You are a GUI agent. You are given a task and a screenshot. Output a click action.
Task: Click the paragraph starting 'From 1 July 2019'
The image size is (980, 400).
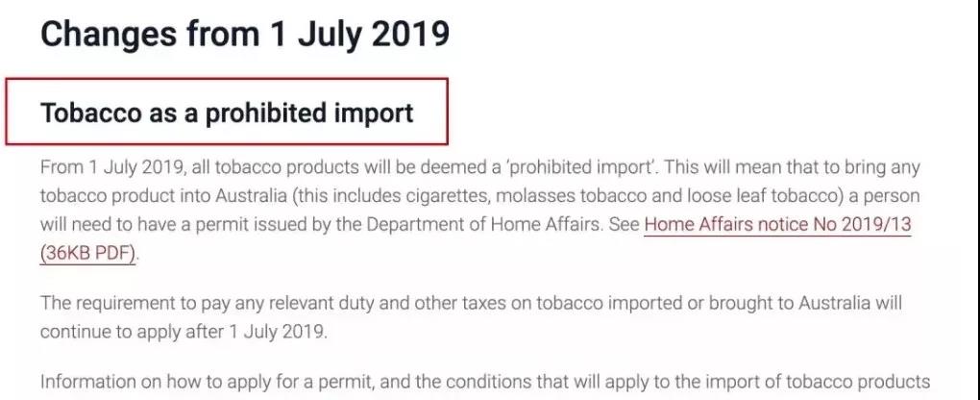480,211
